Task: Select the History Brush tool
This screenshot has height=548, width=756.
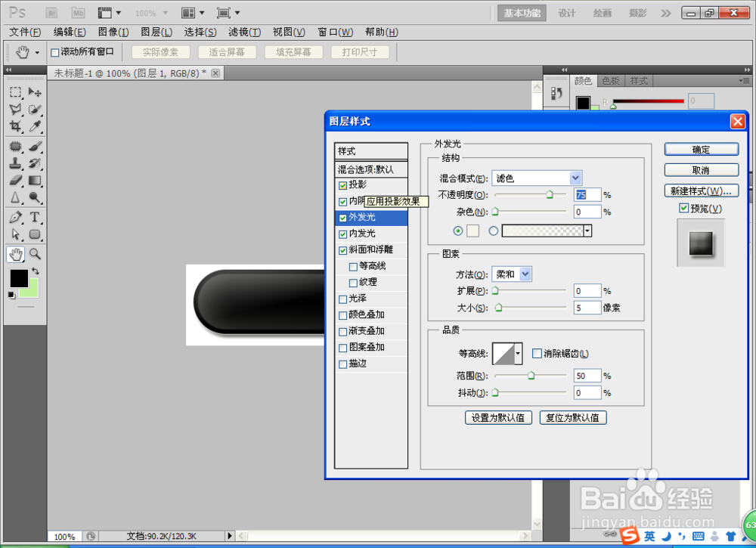Action: coord(35,163)
